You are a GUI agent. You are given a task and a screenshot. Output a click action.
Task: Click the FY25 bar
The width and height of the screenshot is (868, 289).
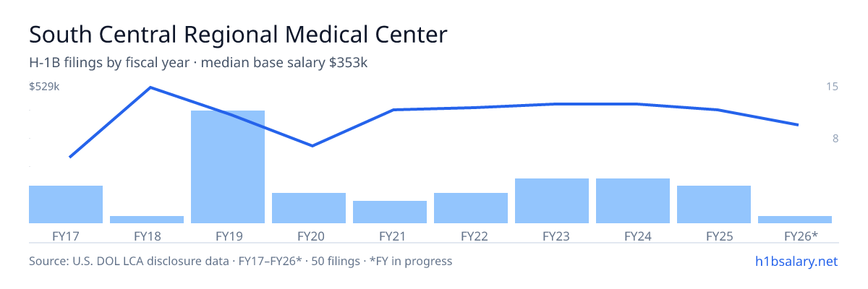point(714,204)
